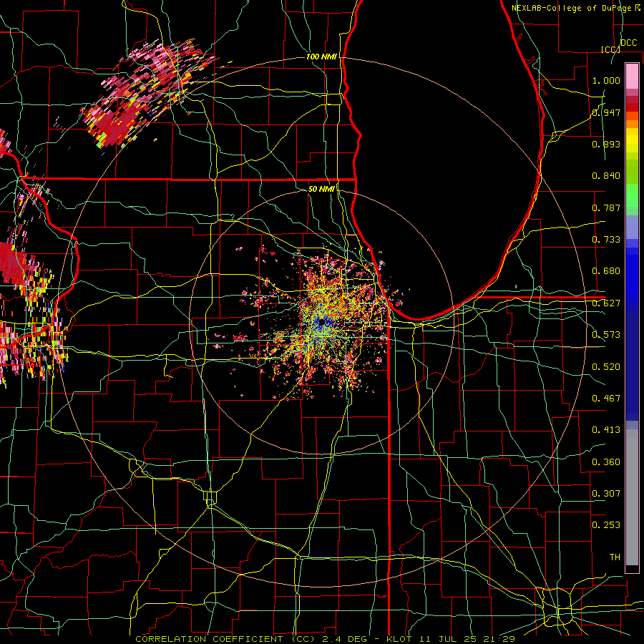Viewport: 644px width, 644px height.
Task: Click the 0.307 scale value
Action: (x=606, y=494)
